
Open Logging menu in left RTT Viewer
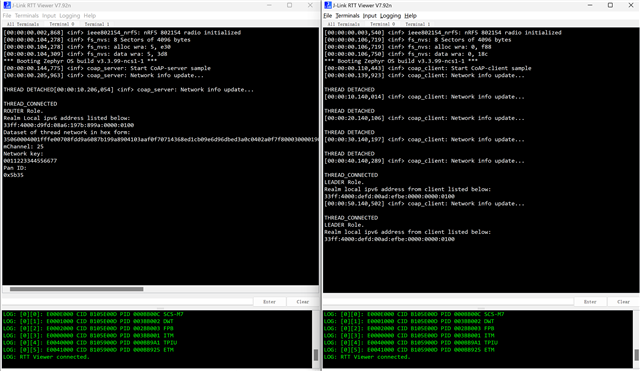[69, 16]
